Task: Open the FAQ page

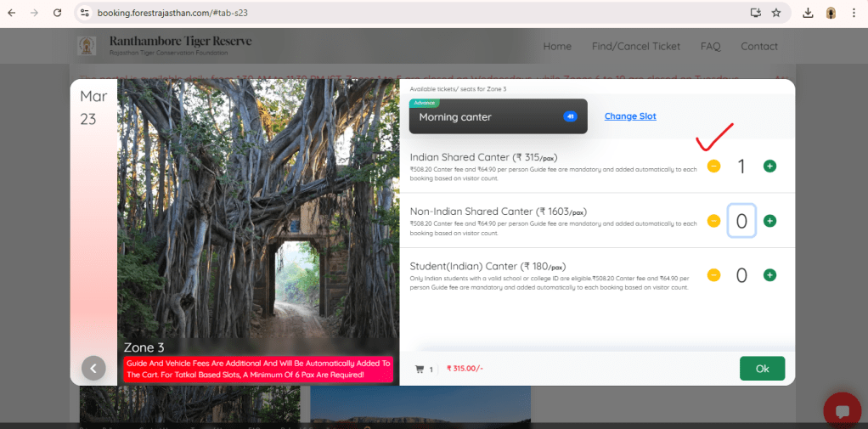Action: [710, 46]
